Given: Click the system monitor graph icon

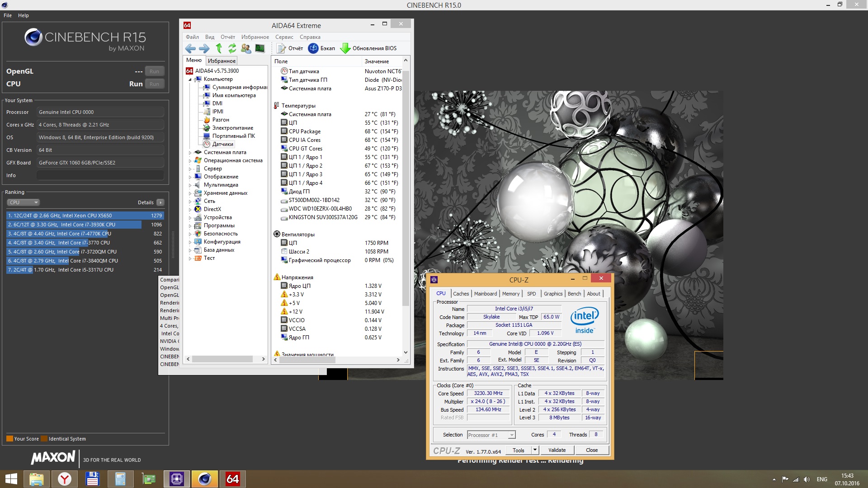Looking at the screenshot, I should 260,48.
